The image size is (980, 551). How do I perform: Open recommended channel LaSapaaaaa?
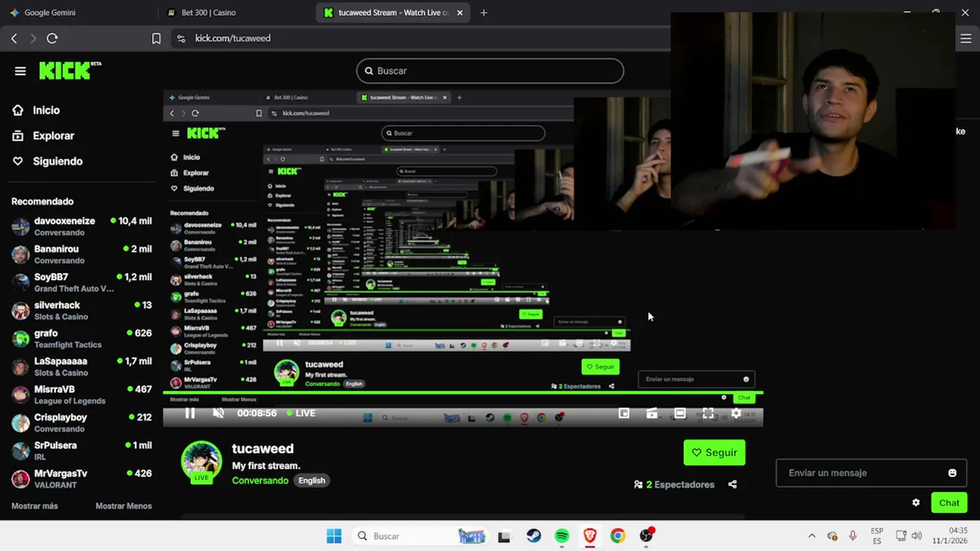81,367
